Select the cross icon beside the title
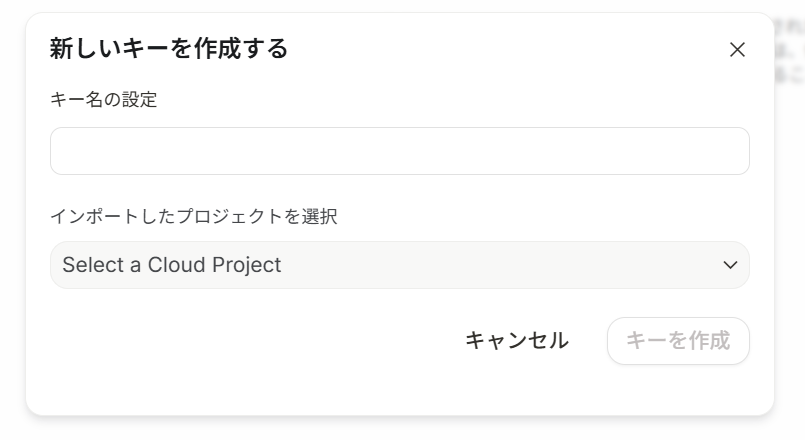This screenshot has height=440, width=805. coord(737,50)
